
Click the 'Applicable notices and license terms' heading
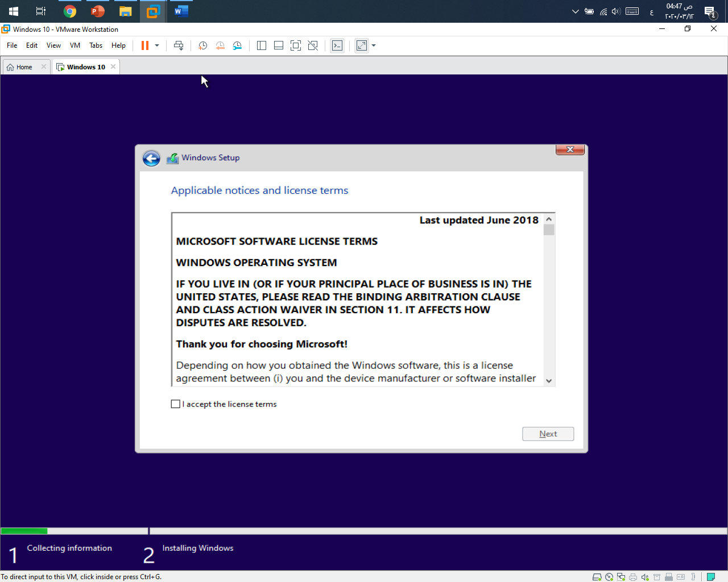tap(259, 190)
